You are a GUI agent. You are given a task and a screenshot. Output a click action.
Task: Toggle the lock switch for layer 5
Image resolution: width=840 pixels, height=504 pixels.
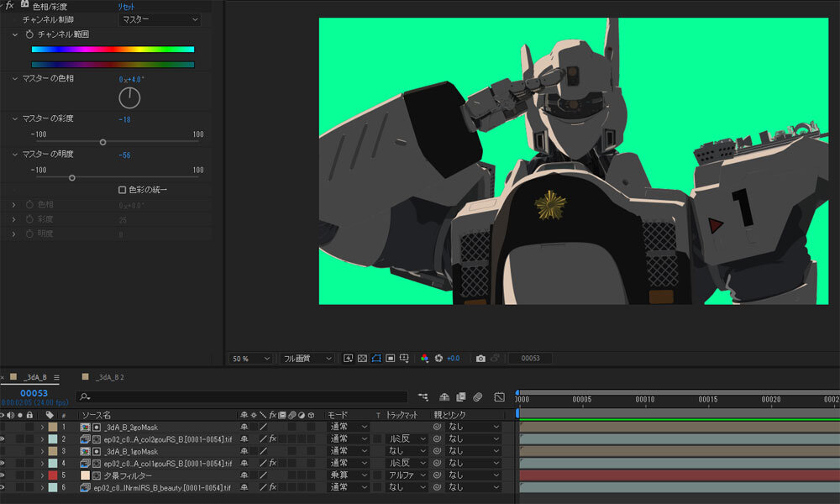[x=29, y=475]
